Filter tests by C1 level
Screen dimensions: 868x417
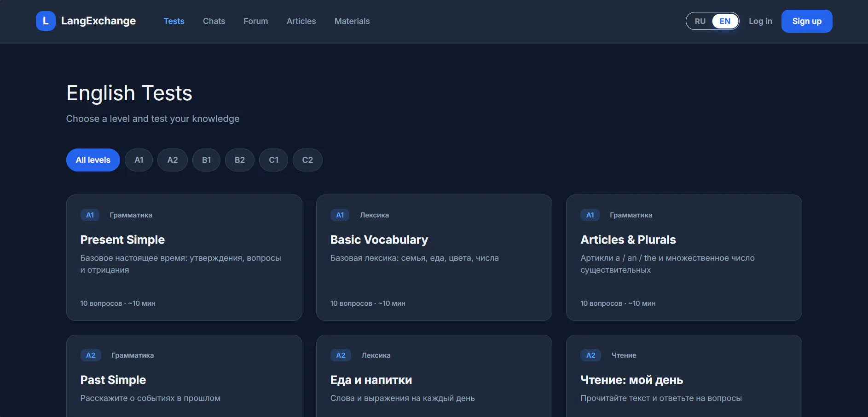(x=274, y=160)
